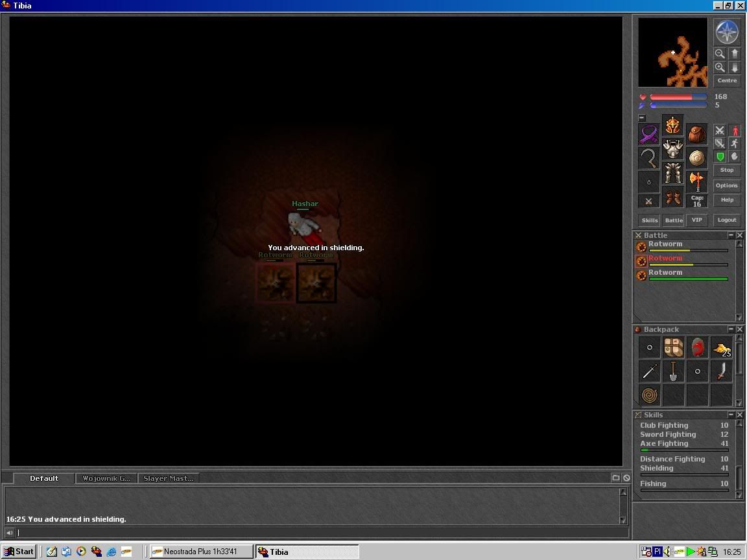Click the minimap compass rose

[727, 32]
